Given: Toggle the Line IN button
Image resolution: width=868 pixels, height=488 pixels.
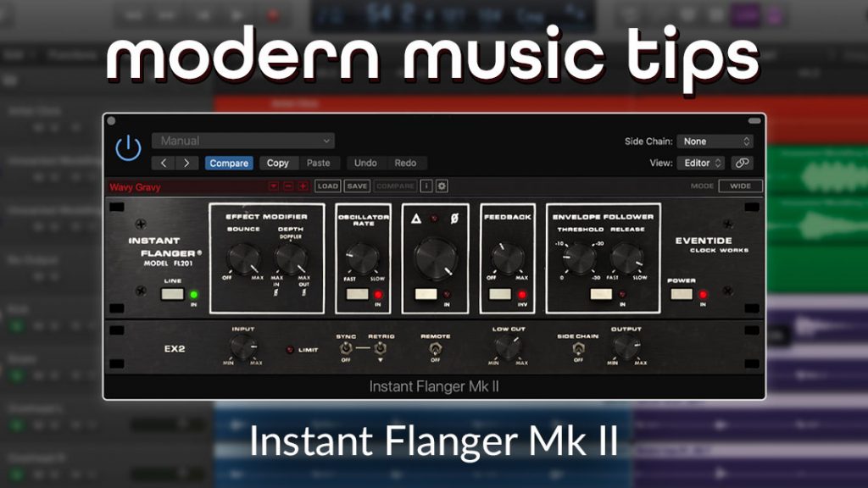Looking at the screenshot, I should click(x=172, y=294).
